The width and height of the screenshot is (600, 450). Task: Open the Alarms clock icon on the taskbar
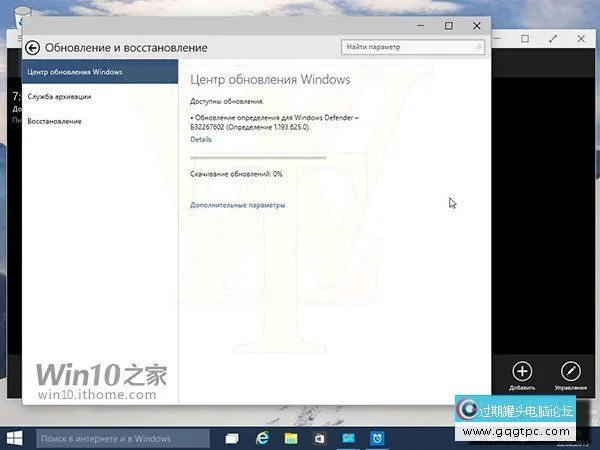point(377,438)
